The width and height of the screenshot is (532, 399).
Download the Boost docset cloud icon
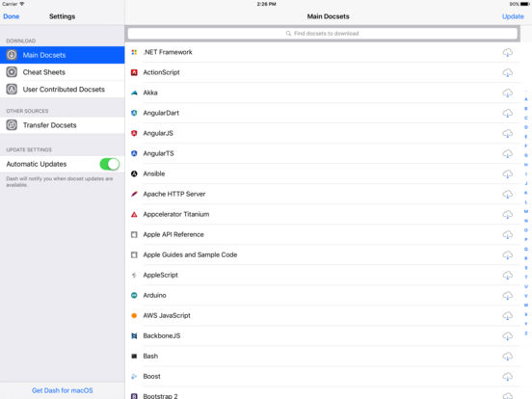[x=507, y=377]
